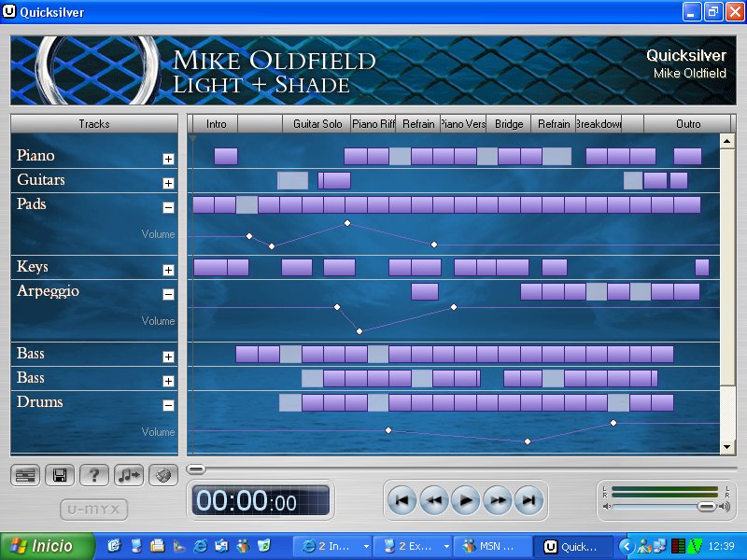Open the recycle bin quick launch icon
This screenshot has width=747, height=560.
(x=264, y=546)
